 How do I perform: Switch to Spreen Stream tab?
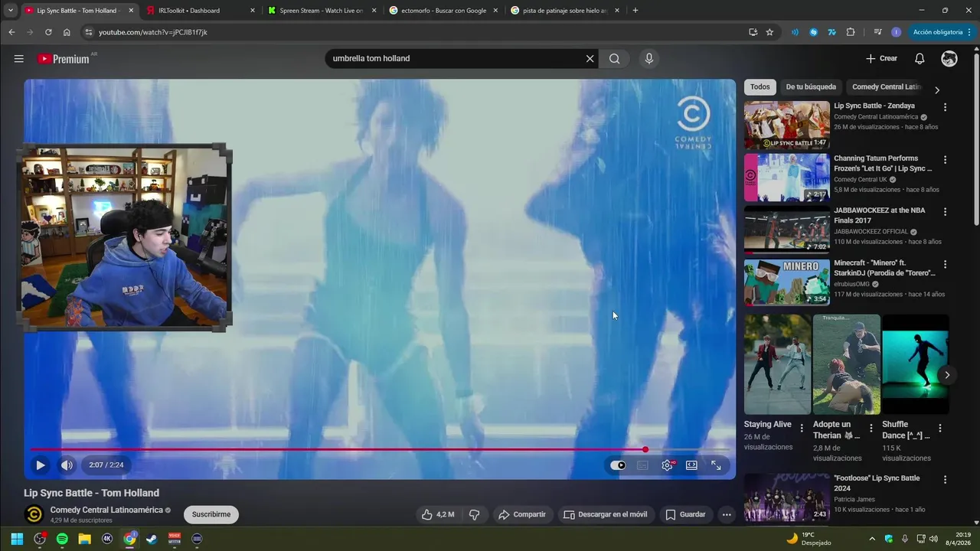coord(322,11)
